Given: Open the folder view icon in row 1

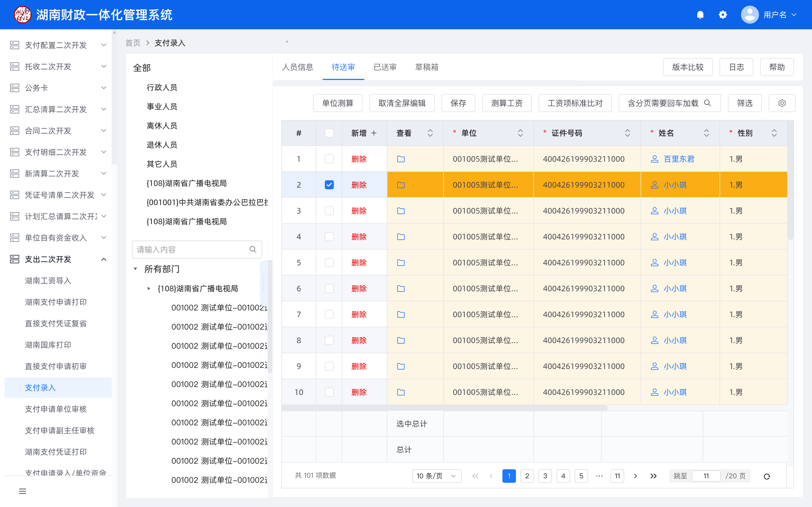Looking at the screenshot, I should 401,159.
